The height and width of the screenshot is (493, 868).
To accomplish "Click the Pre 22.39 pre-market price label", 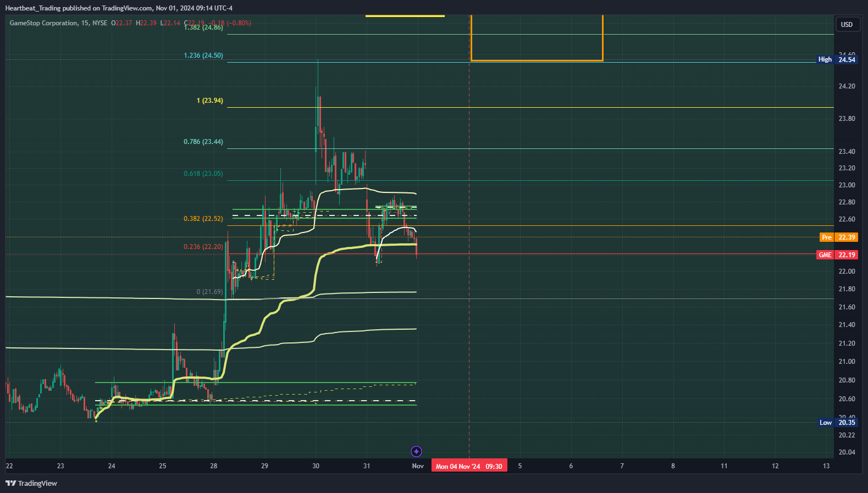I will point(838,237).
